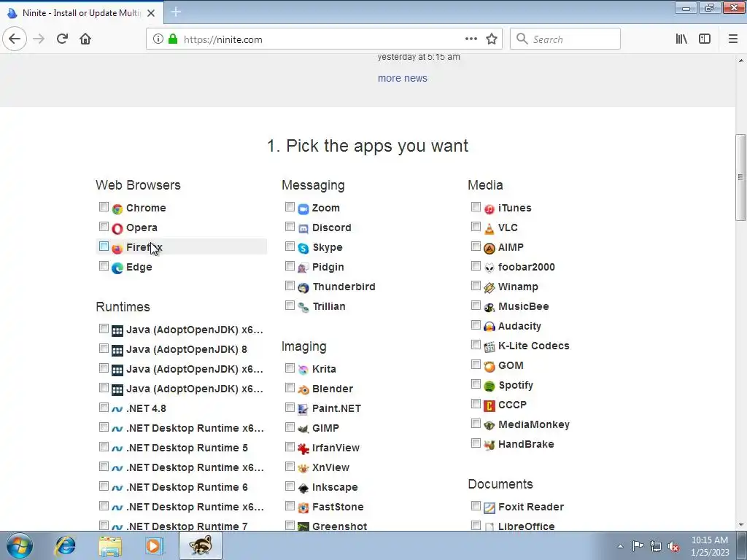
Task: Click the AIMP icon
Action: tap(489, 248)
